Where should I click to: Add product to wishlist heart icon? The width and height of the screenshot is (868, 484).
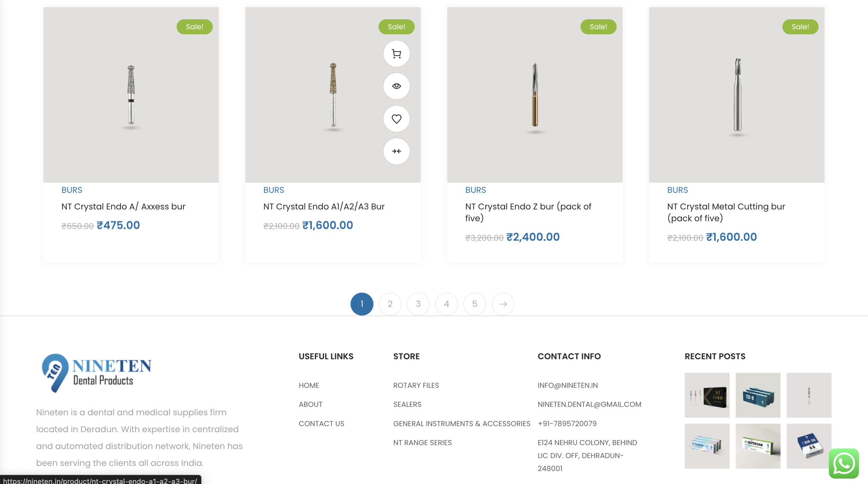[396, 119]
